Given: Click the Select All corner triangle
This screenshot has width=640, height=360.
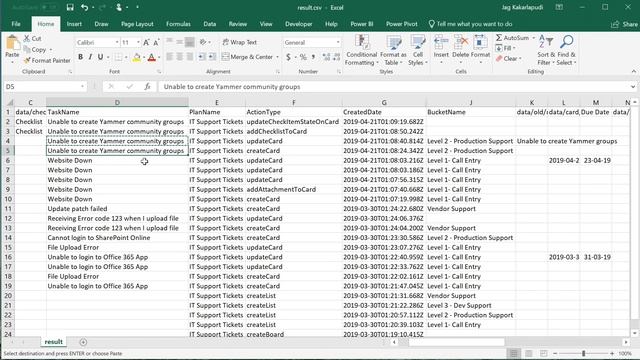Looking at the screenshot, I should (9, 102).
